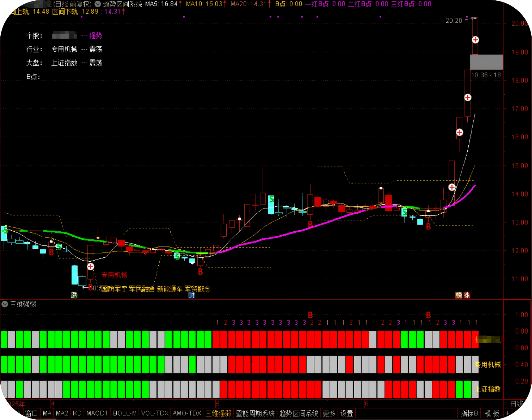Open the 量能周期系统 tab
Image resolution: width=532 pixels, height=420 pixels.
pyautogui.click(x=255, y=413)
